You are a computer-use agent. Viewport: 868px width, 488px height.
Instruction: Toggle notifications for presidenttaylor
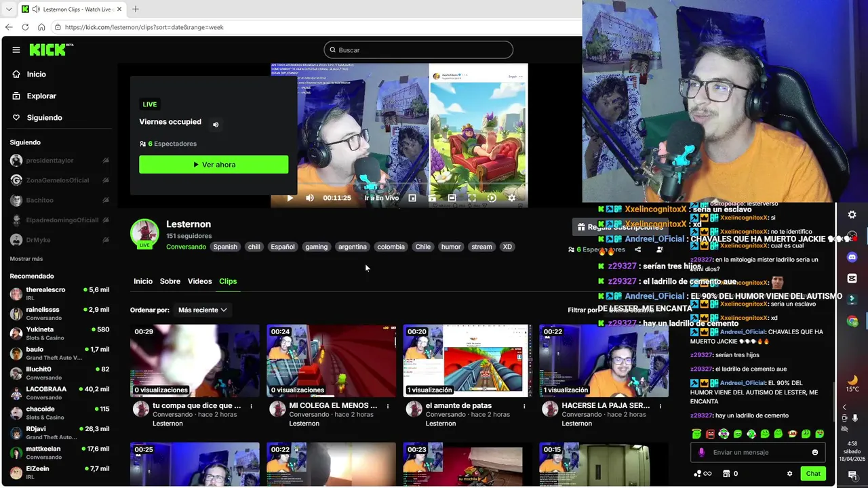click(x=106, y=161)
